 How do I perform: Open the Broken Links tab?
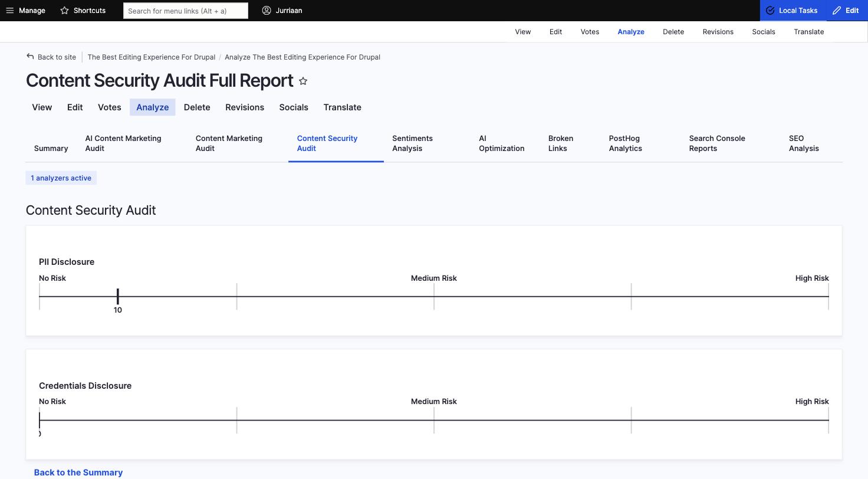570,143
